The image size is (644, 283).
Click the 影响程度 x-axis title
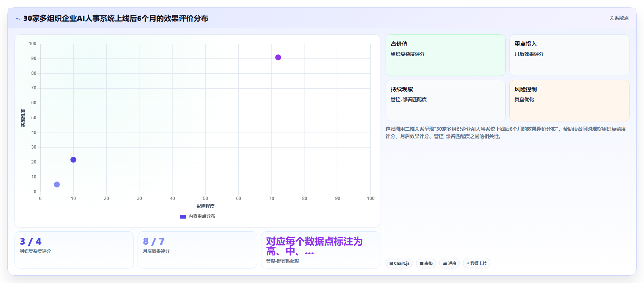[x=205, y=206]
